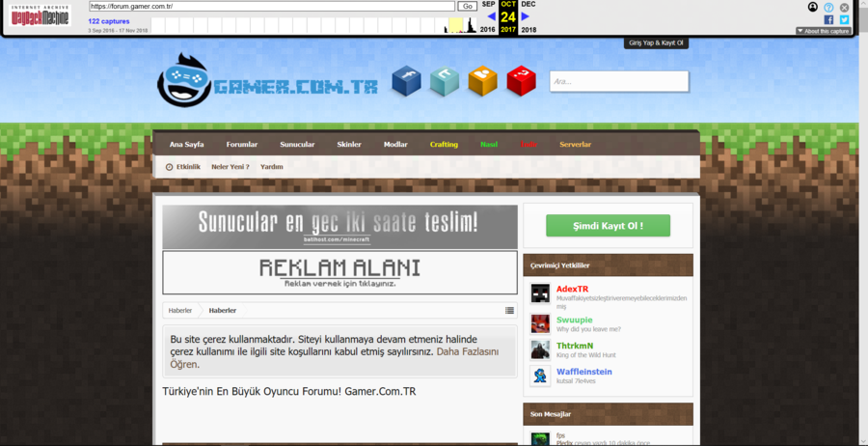
Task: Open the Skinler menu item
Action: point(349,144)
